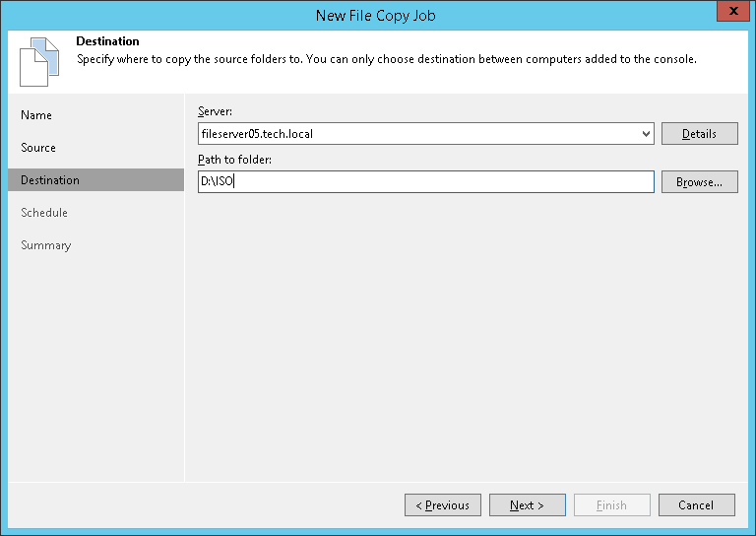The height and width of the screenshot is (536, 756).
Task: Click the New File Copy Job title bar
Action: (374, 15)
